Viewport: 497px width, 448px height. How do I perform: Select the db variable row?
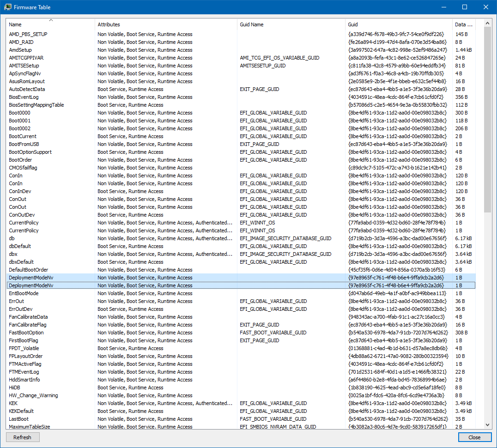[x=241, y=238]
